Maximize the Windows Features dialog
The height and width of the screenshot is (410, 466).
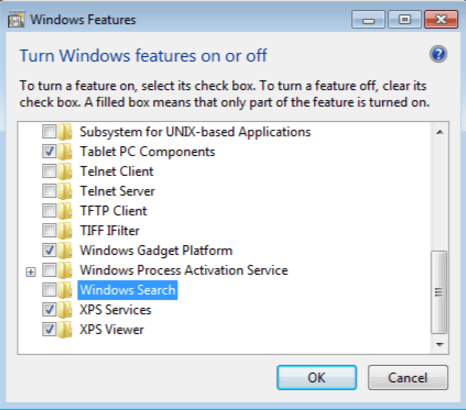tap(405, 20)
